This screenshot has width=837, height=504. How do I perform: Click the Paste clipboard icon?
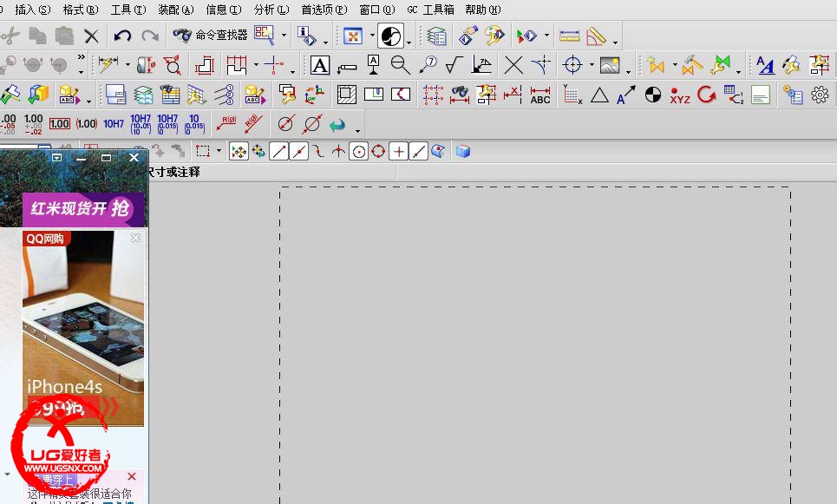point(64,36)
